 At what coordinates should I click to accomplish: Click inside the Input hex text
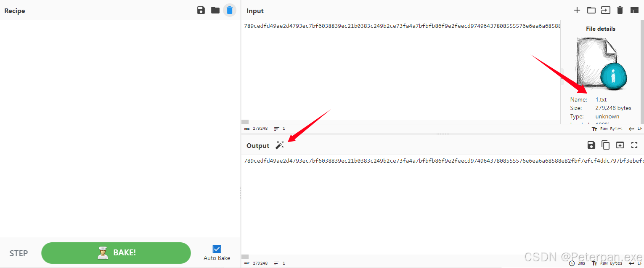402,26
